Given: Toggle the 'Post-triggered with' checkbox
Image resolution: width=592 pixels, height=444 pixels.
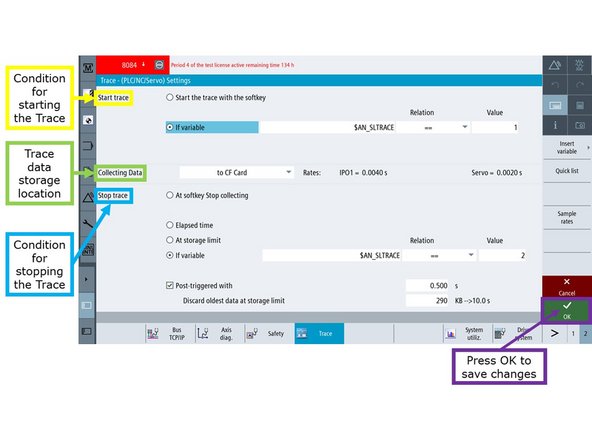Looking at the screenshot, I should (x=170, y=285).
